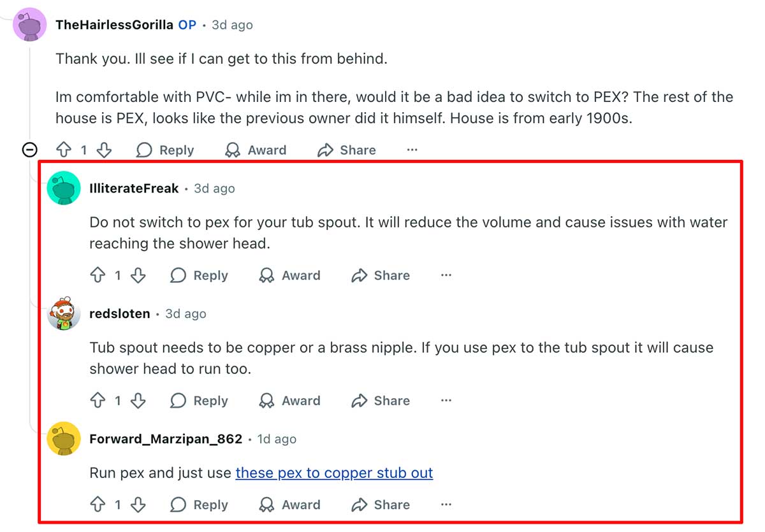The width and height of the screenshot is (765, 532).
Task: Upvote Forward_Marzipan_862's comment
Action: [x=98, y=505]
